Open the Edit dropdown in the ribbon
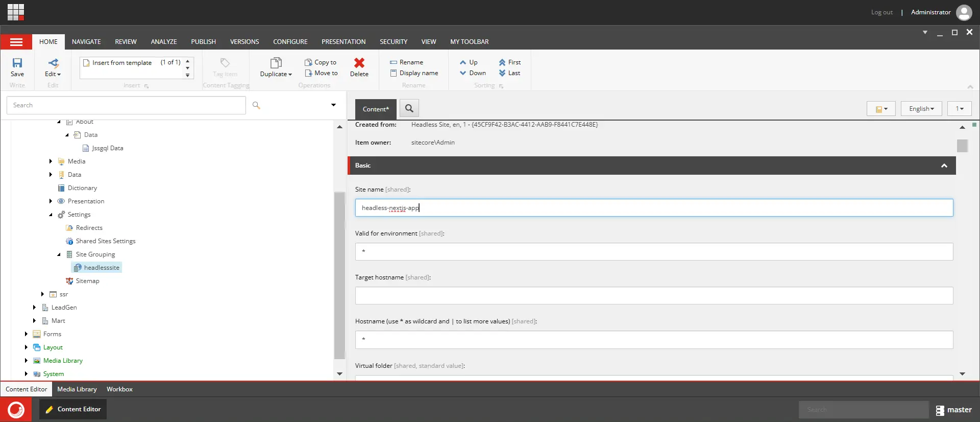This screenshot has height=422, width=980. (53, 67)
